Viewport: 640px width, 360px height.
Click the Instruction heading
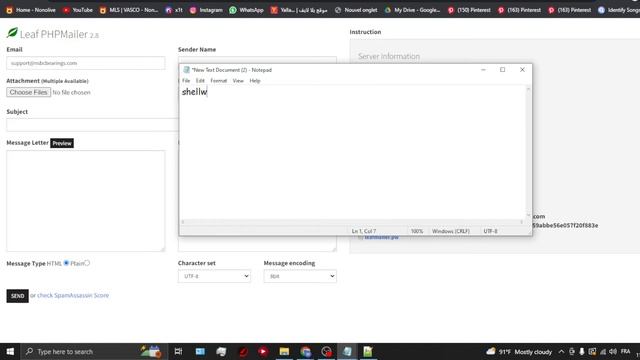coord(365,32)
